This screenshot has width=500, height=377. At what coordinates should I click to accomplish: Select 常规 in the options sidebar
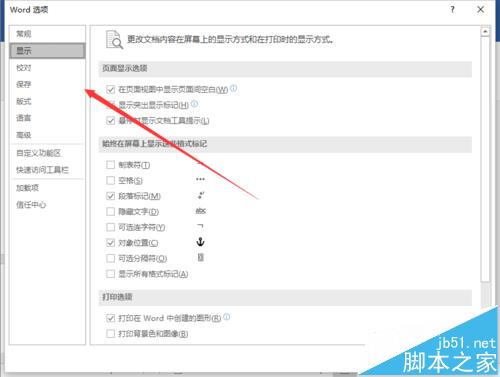47,34
